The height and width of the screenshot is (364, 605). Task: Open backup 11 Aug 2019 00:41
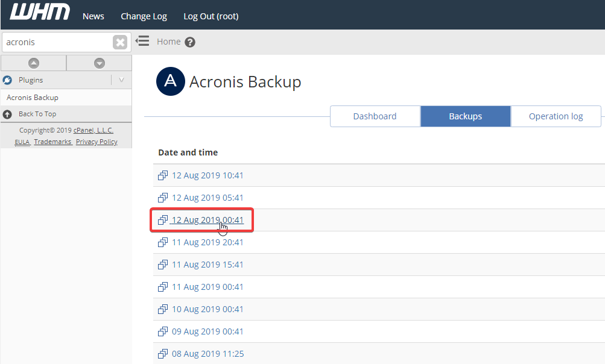(207, 287)
